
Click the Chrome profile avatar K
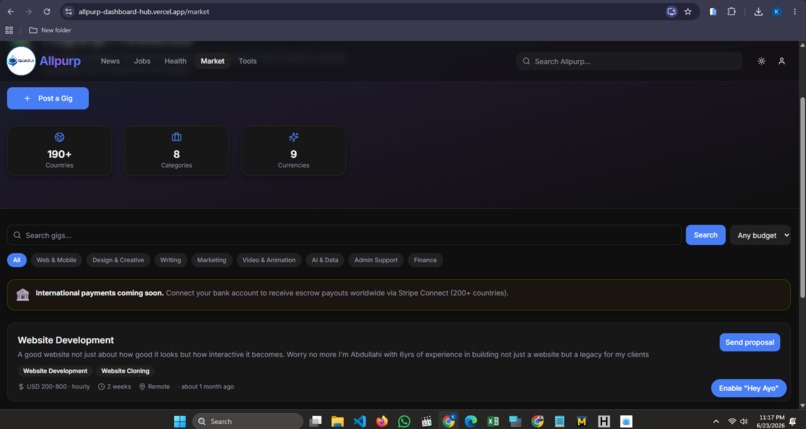pos(777,11)
